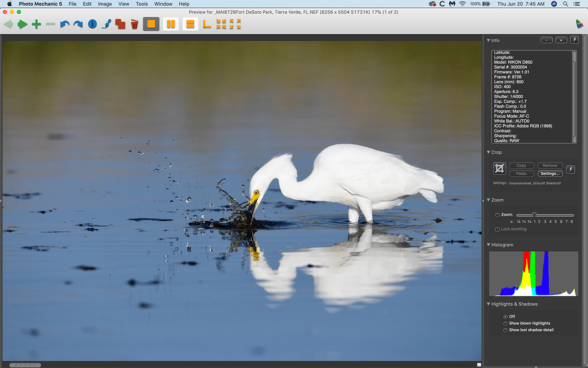This screenshot has width=588, height=368.
Task: Click Photo Mechanic icon at toolbar right
Action: point(579,24)
